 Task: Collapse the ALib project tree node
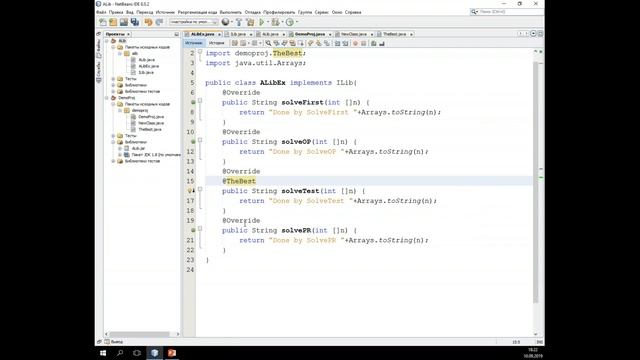pos(107,41)
